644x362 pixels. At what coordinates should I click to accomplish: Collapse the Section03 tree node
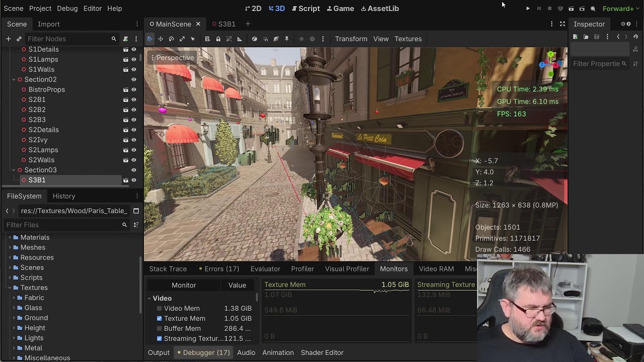(14, 170)
